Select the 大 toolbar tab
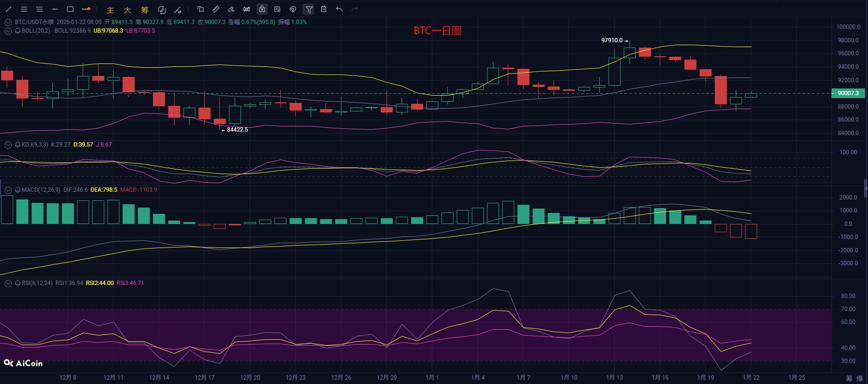 click(127, 10)
